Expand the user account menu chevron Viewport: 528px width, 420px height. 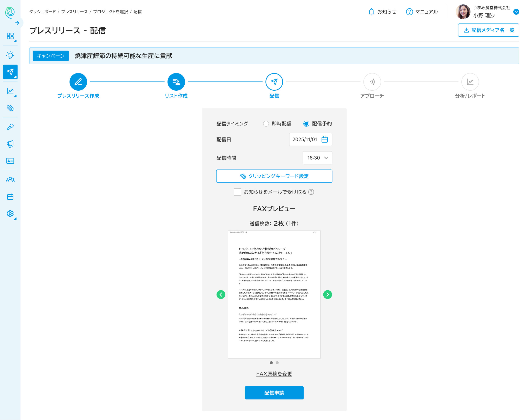516,12
